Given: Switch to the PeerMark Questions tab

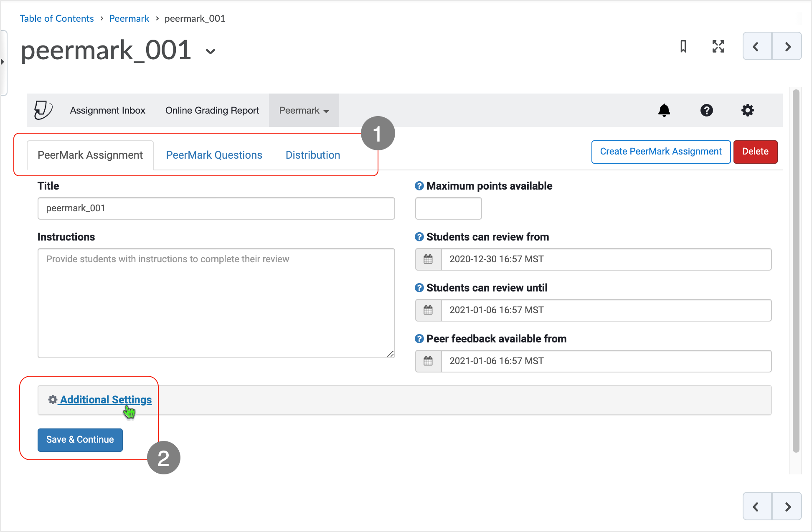Looking at the screenshot, I should point(214,155).
